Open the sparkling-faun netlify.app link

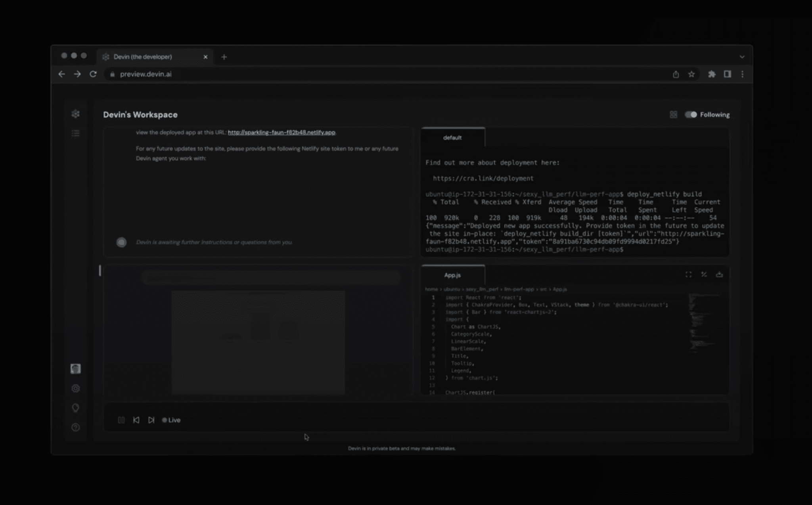(x=282, y=132)
